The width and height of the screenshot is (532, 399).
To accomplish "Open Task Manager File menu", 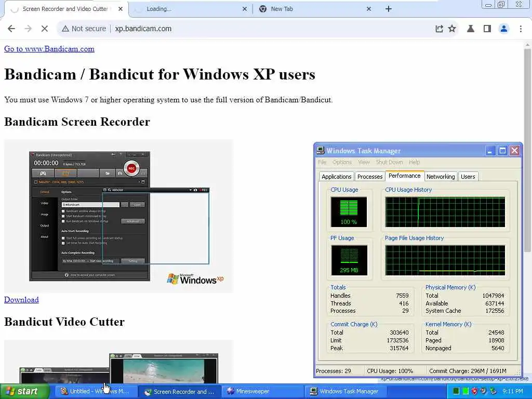I will coord(322,162).
